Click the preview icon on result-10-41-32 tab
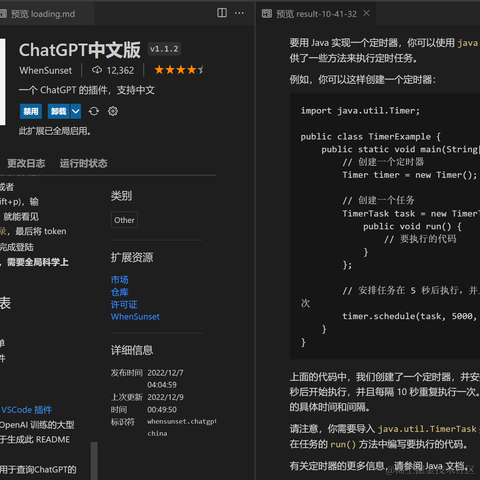 coord(267,14)
